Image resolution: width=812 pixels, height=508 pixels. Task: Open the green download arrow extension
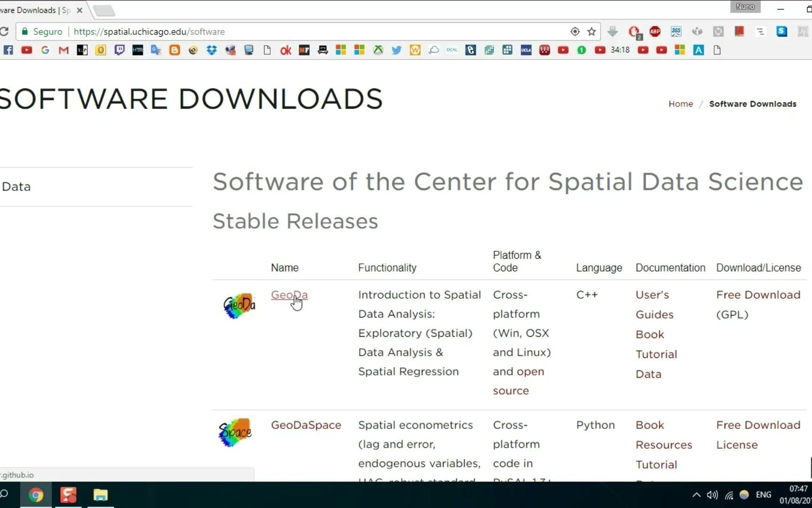(x=612, y=32)
